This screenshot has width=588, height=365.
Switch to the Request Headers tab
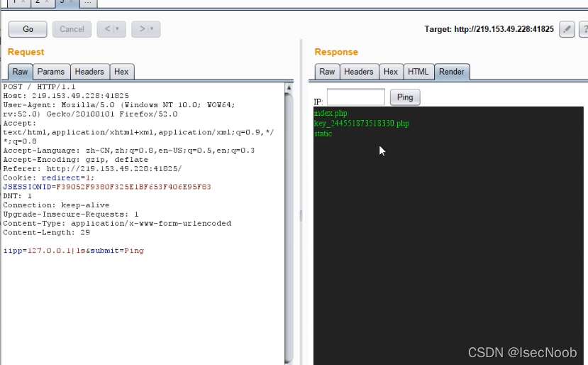coord(89,72)
